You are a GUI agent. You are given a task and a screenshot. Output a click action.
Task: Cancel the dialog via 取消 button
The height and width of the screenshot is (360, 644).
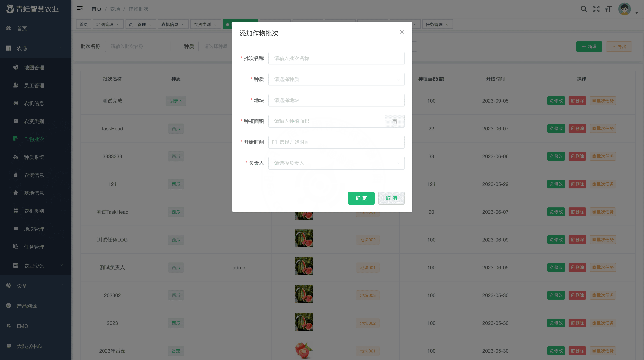pos(391,198)
